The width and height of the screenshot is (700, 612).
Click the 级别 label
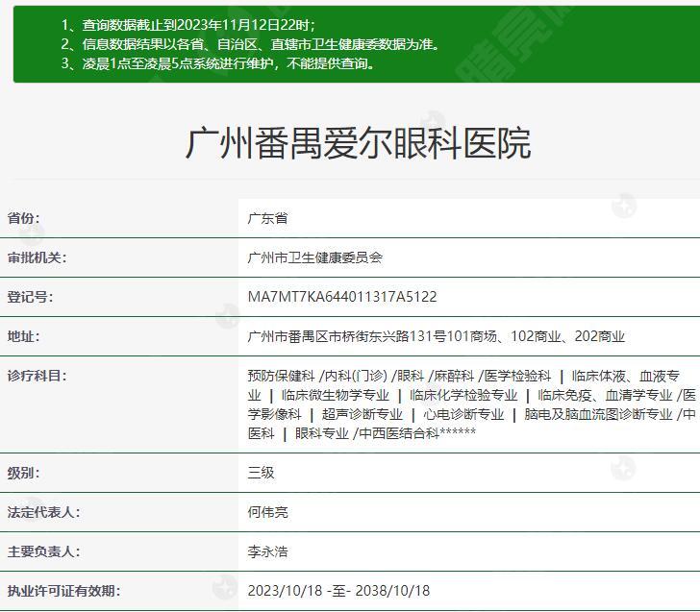pos(23,473)
